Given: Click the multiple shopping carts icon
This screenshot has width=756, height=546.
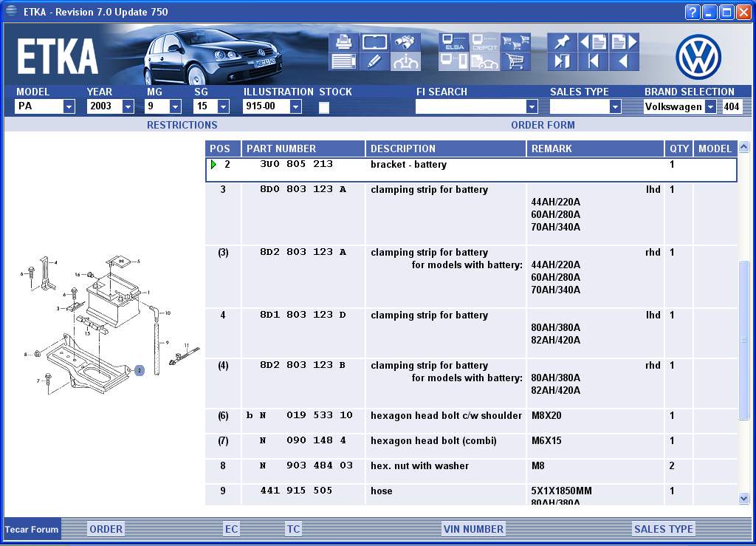Looking at the screenshot, I should [516, 42].
